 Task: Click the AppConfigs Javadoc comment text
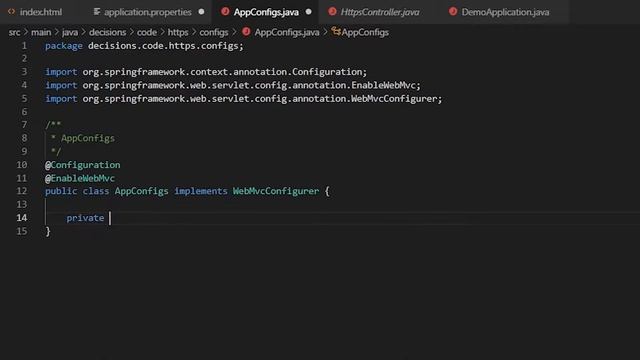coord(88,138)
